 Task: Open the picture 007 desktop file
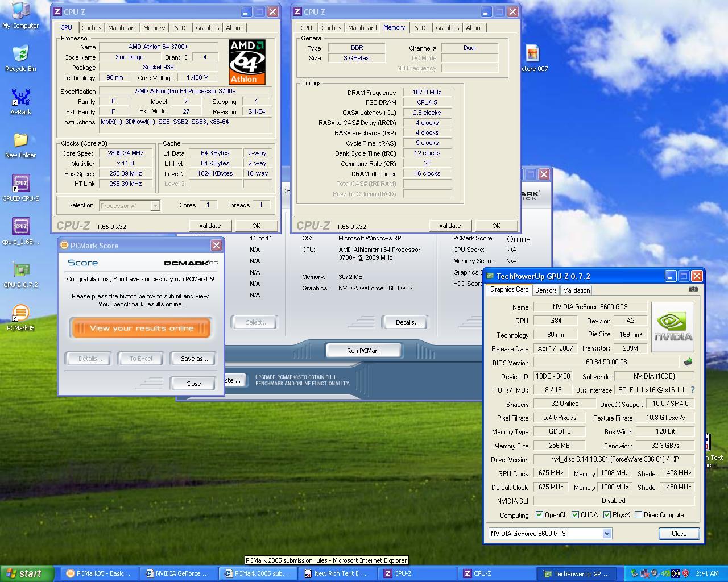point(533,59)
